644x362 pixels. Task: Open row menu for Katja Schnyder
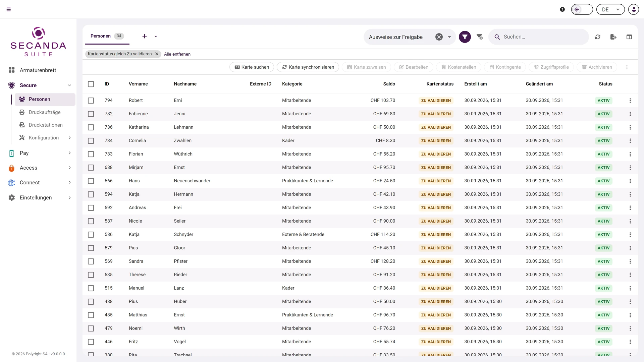click(x=630, y=235)
